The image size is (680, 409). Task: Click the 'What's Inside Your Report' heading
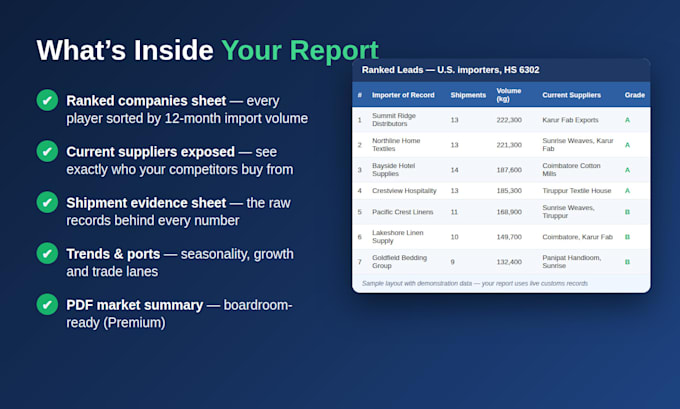tap(207, 50)
